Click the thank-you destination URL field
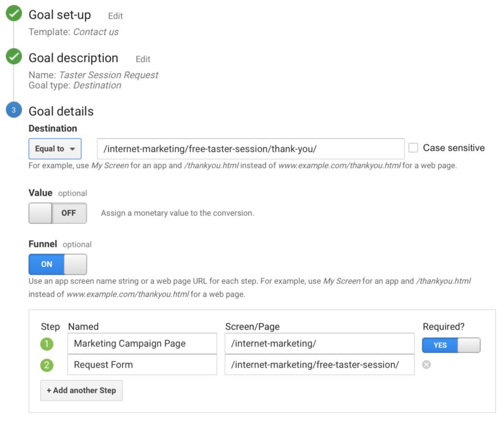The image size is (504, 422). tap(251, 148)
